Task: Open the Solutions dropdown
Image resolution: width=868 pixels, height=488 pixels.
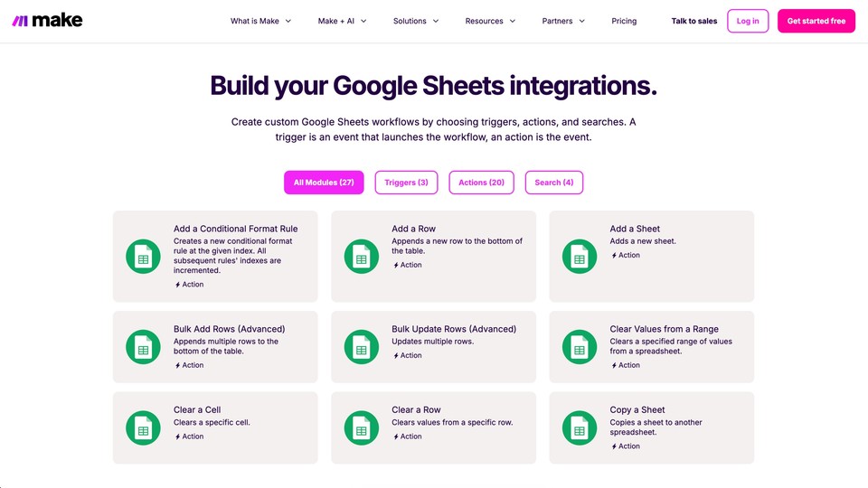Action: point(416,21)
